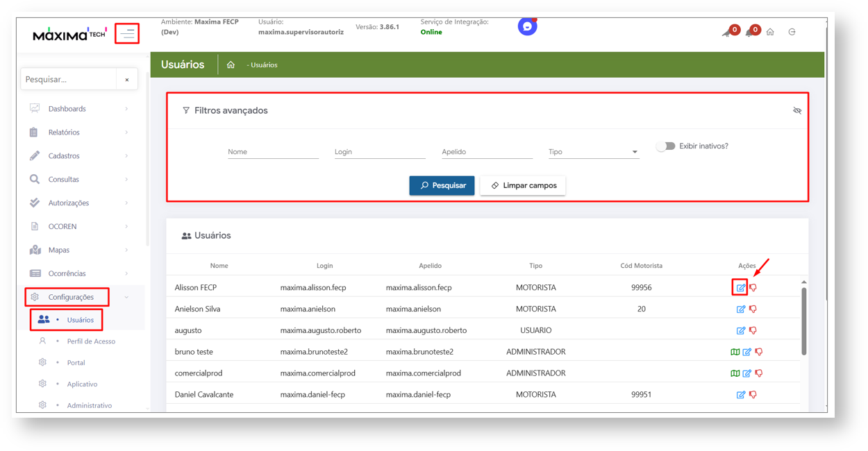Click the Limpar campos button
The width and height of the screenshot is (868, 451).
click(x=522, y=185)
